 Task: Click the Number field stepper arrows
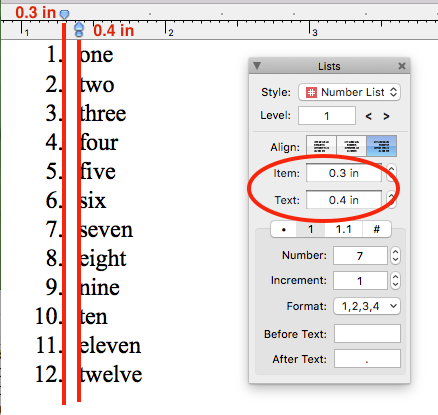pos(395,256)
